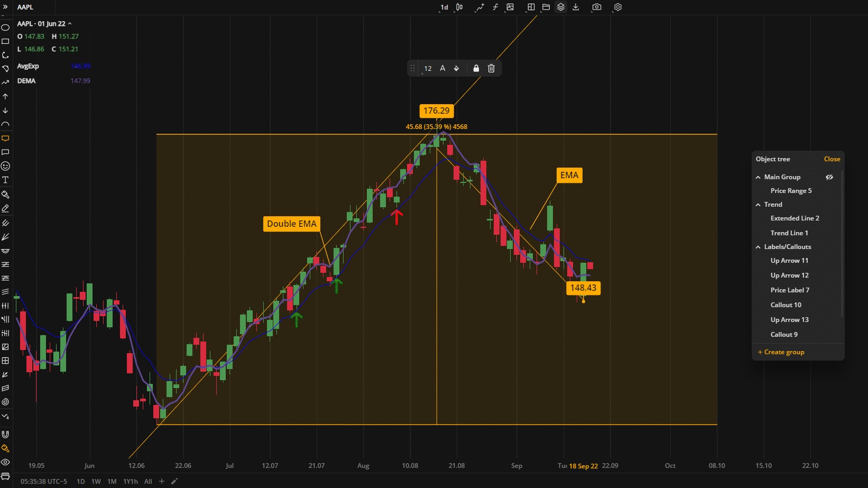The height and width of the screenshot is (488, 868).
Task: Toggle stay-in-drawing-mode orange marker icon
Action: tap(5, 448)
